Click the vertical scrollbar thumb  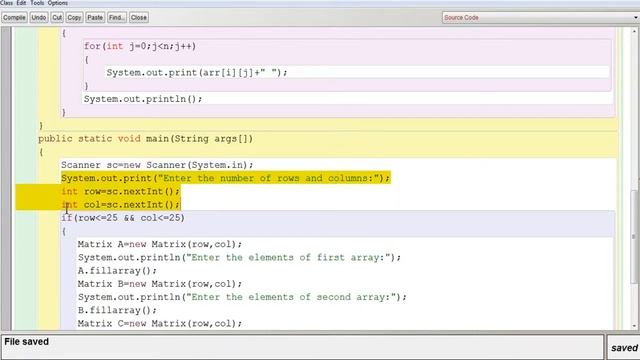click(x=634, y=237)
